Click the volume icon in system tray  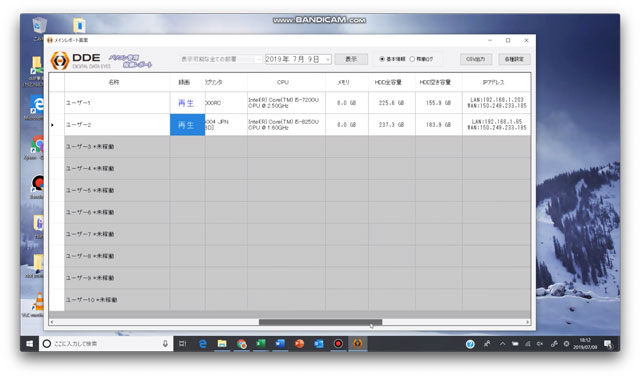pyautogui.click(x=540, y=344)
